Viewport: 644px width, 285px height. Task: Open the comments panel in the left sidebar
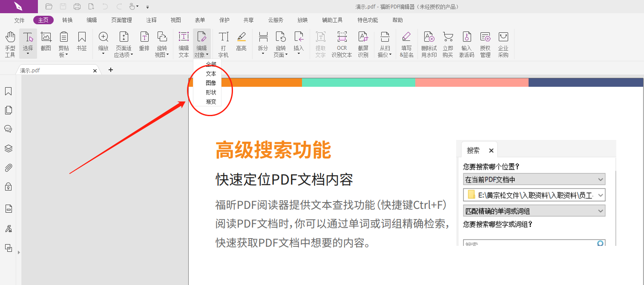[8, 128]
